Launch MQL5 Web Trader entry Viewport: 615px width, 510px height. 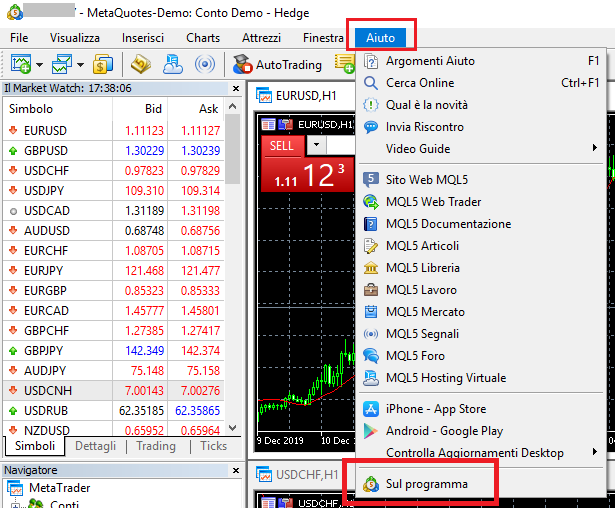(x=481, y=202)
